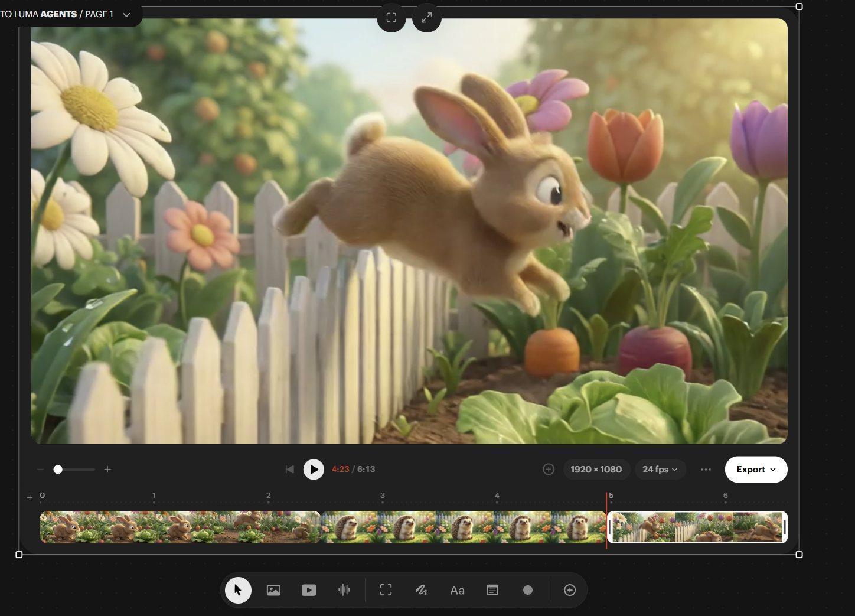The height and width of the screenshot is (616, 855).
Task: Select the bunny jumping fence clip
Action: [x=697, y=527]
